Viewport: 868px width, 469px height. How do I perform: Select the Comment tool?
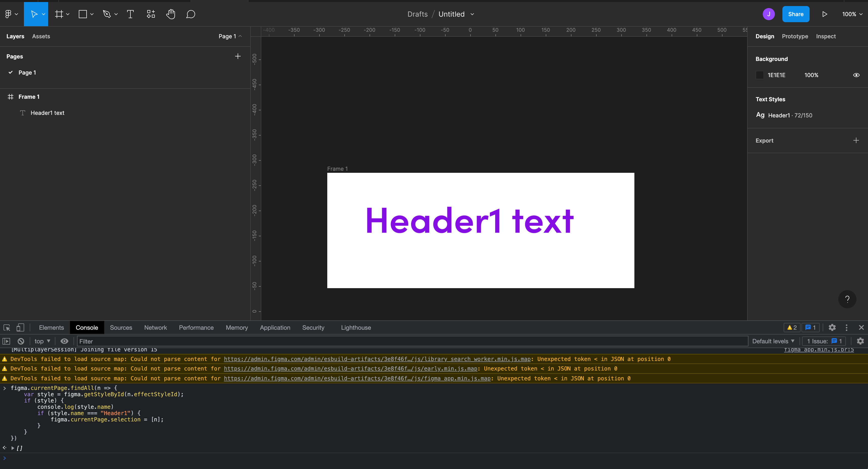coord(191,14)
